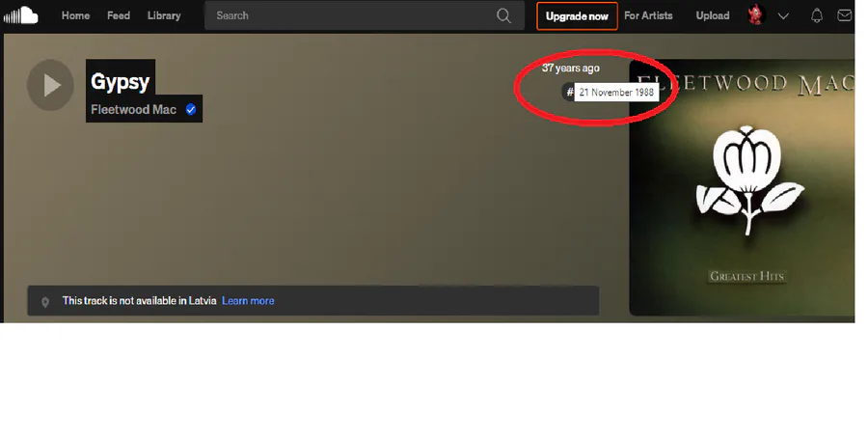
Task: Open the Feed tab
Action: [119, 15]
